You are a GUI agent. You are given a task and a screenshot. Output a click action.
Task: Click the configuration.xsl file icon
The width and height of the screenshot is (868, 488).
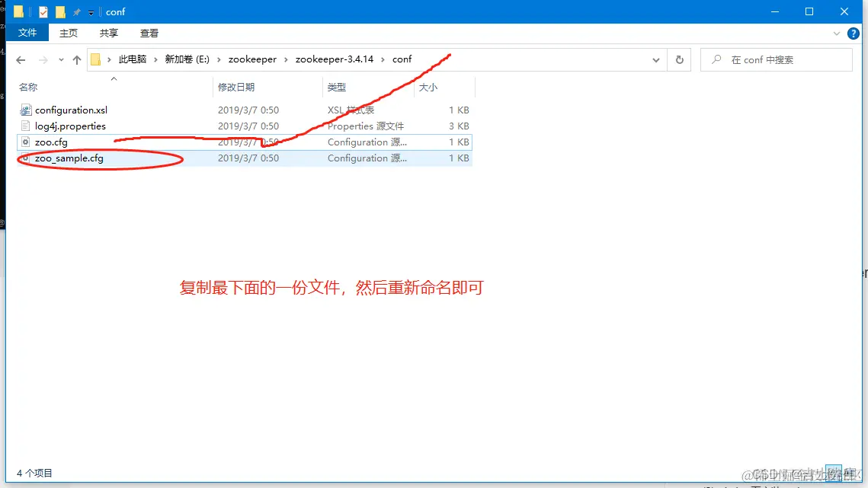pos(25,110)
